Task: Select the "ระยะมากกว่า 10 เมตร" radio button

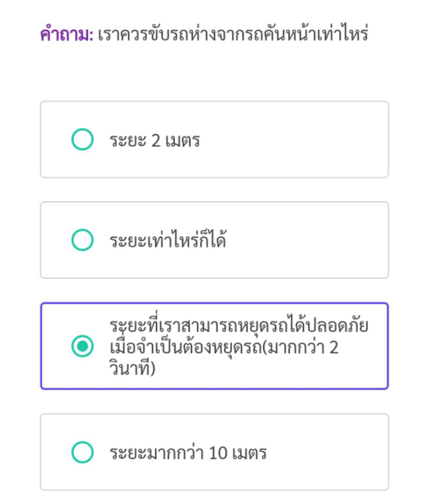Action: coord(82,452)
